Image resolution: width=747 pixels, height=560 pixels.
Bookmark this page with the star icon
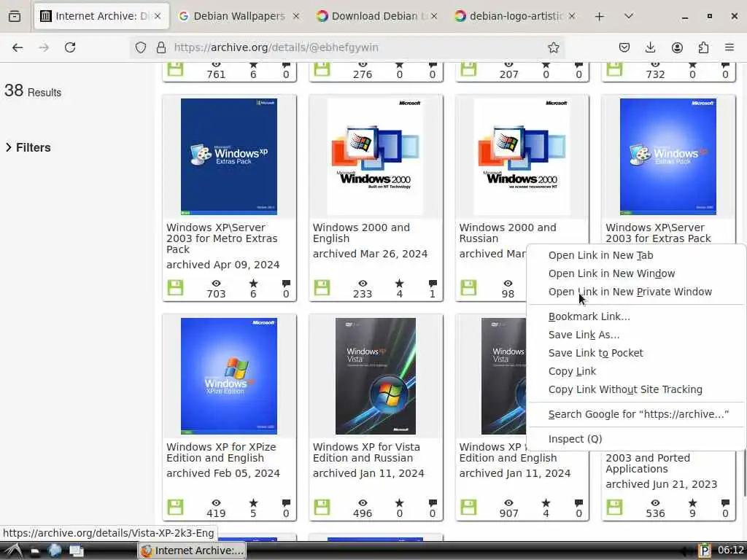553,47
